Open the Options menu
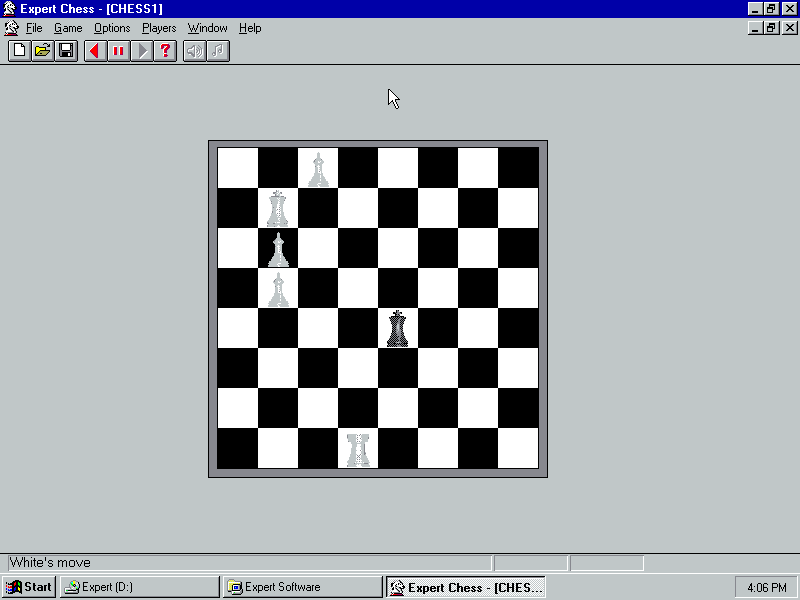The height and width of the screenshot is (600, 800). (x=112, y=28)
